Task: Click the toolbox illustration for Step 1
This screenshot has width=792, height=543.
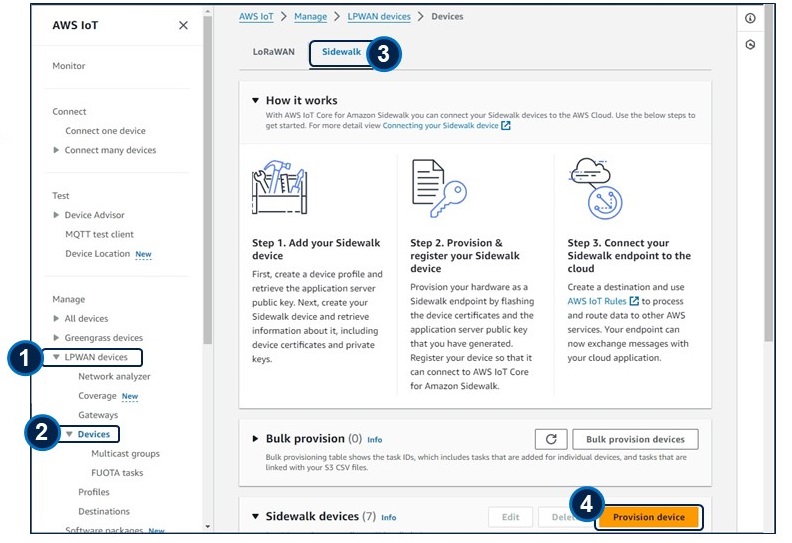Action: 280,187
